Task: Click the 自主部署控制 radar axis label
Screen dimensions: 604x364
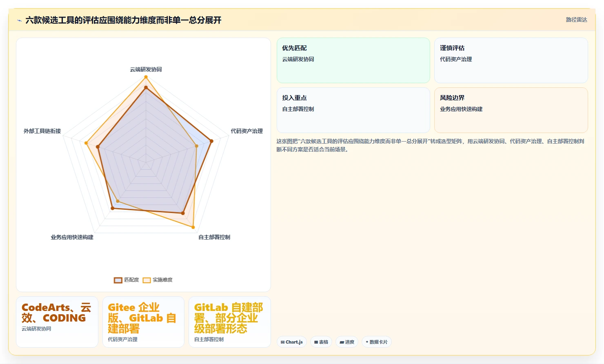Action: [214, 237]
